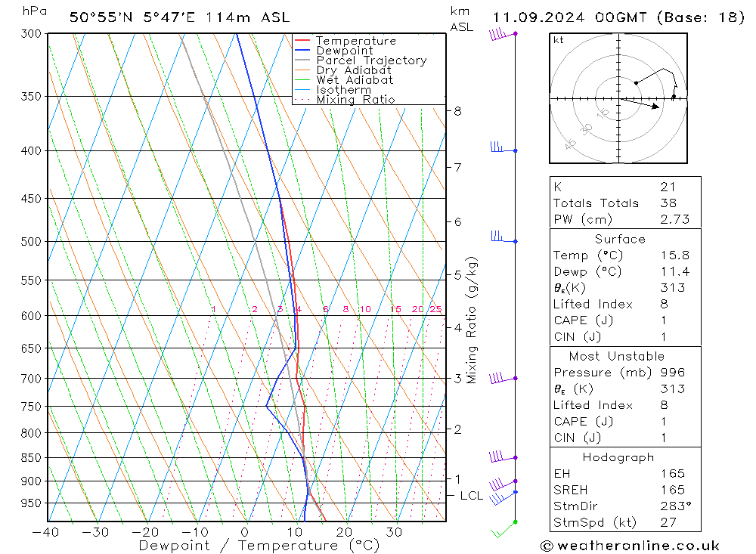Click the 300 hPa pressure label
The image size is (756, 554).
click(x=31, y=34)
